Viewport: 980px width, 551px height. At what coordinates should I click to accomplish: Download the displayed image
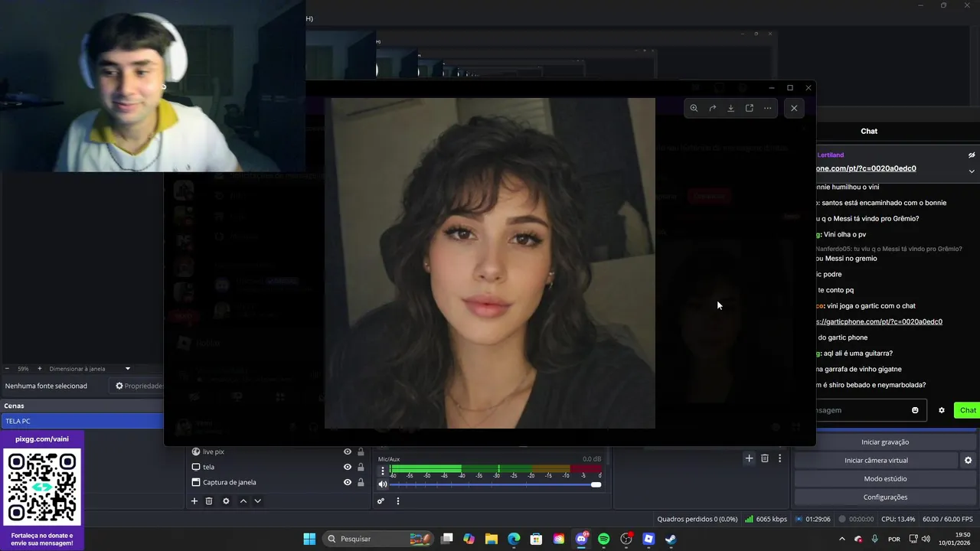[x=730, y=108]
